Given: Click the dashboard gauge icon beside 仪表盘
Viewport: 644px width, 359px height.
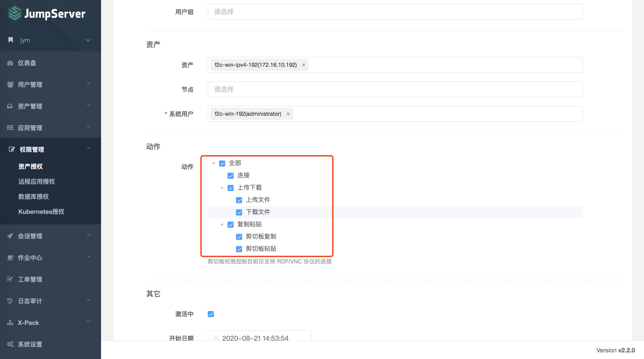Looking at the screenshot, I should point(10,63).
